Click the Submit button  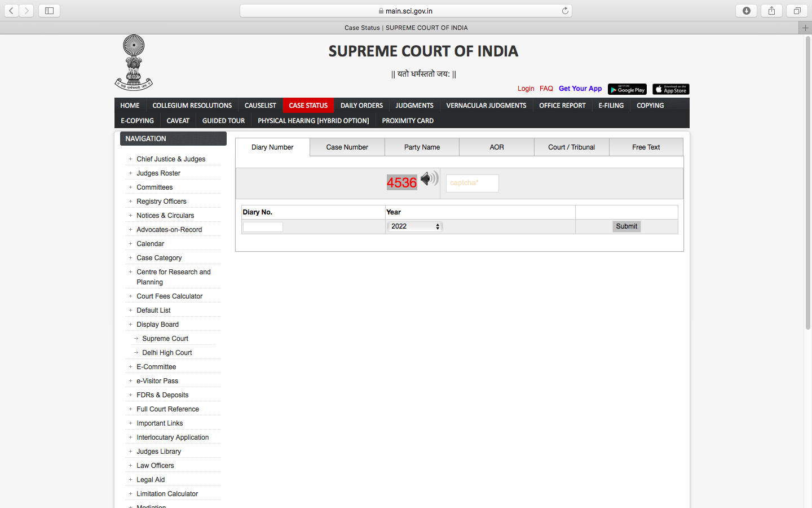click(x=626, y=226)
